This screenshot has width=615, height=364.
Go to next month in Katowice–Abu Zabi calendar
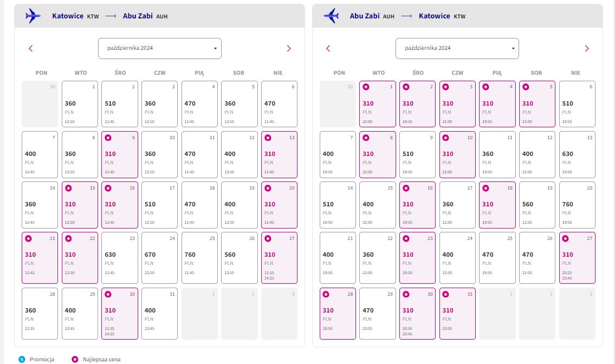[289, 48]
